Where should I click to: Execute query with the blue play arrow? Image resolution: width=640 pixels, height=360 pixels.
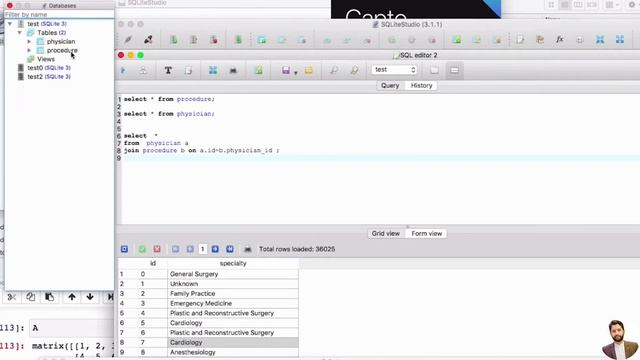pos(123,70)
